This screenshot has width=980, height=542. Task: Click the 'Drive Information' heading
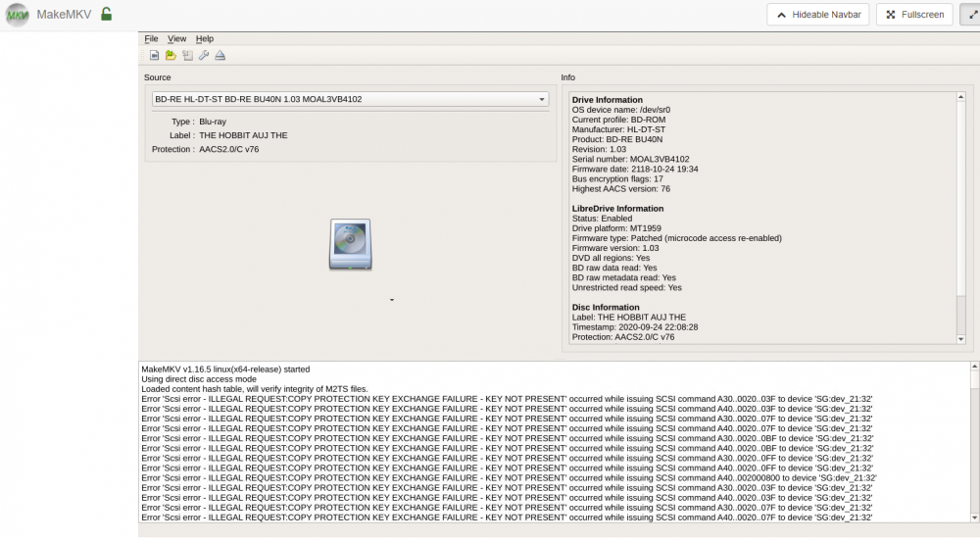coord(608,100)
